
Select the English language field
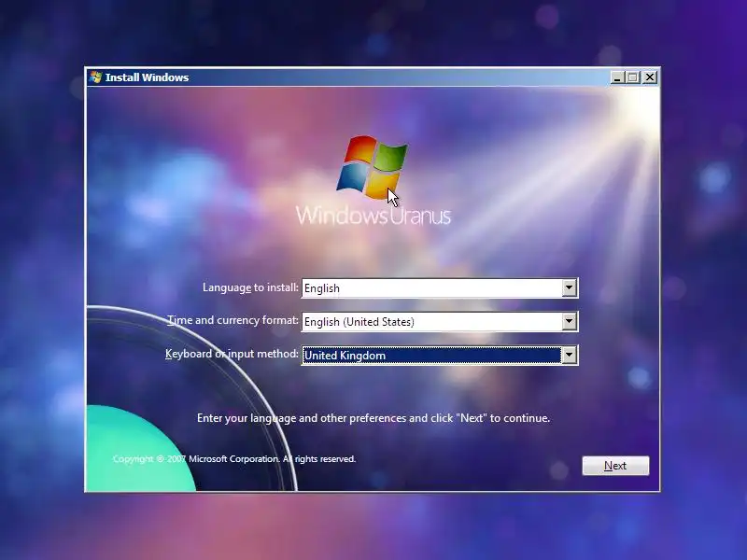(440, 288)
